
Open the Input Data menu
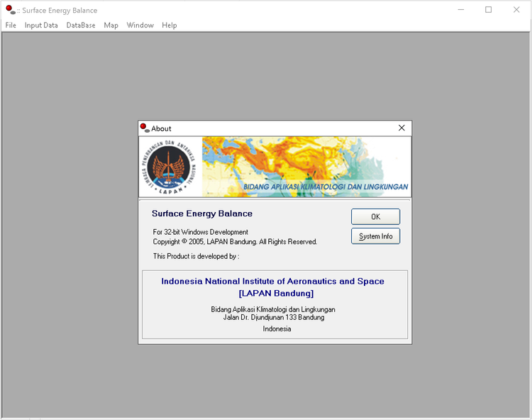tap(41, 26)
